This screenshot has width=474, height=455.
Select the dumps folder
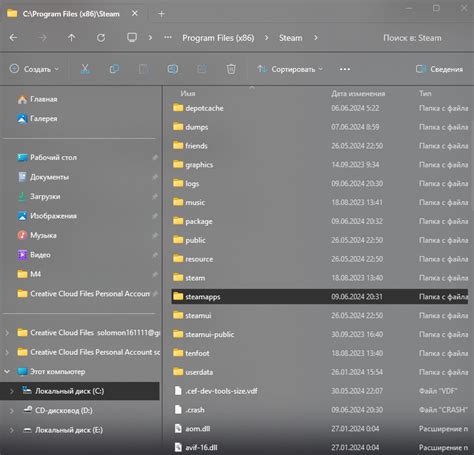point(320,127)
